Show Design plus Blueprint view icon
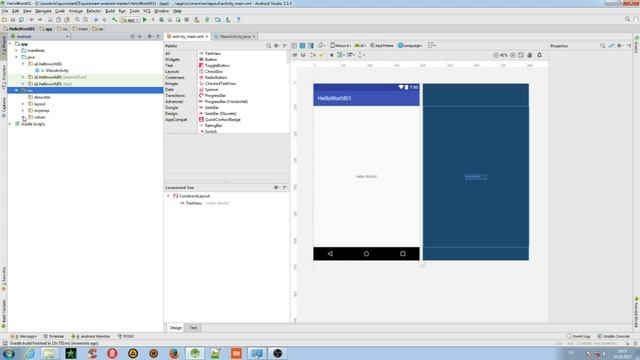Screen dimensions: 640x360 point(311,46)
